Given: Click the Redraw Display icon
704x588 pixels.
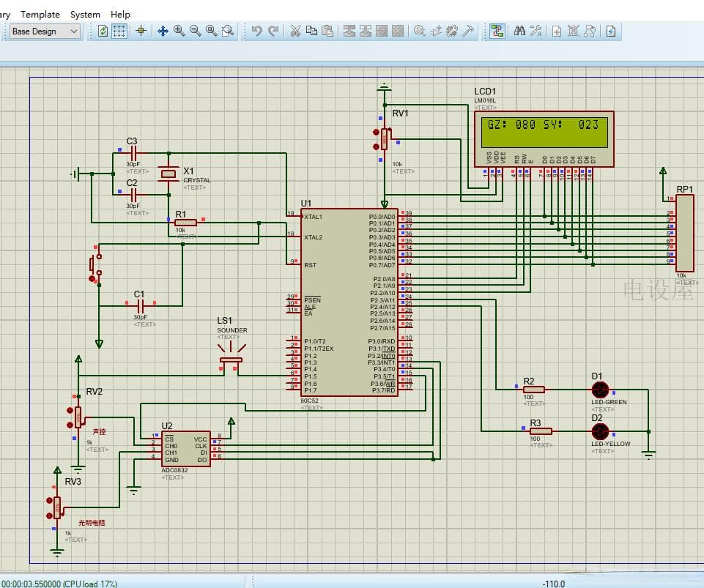Looking at the screenshot, I should pyautogui.click(x=103, y=31).
